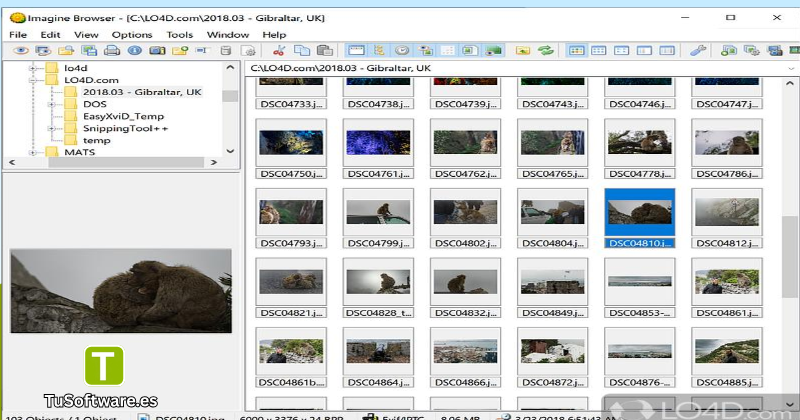Viewport: 800px width, 420px height.
Task: Click the copy toolbar icon
Action: (x=302, y=51)
